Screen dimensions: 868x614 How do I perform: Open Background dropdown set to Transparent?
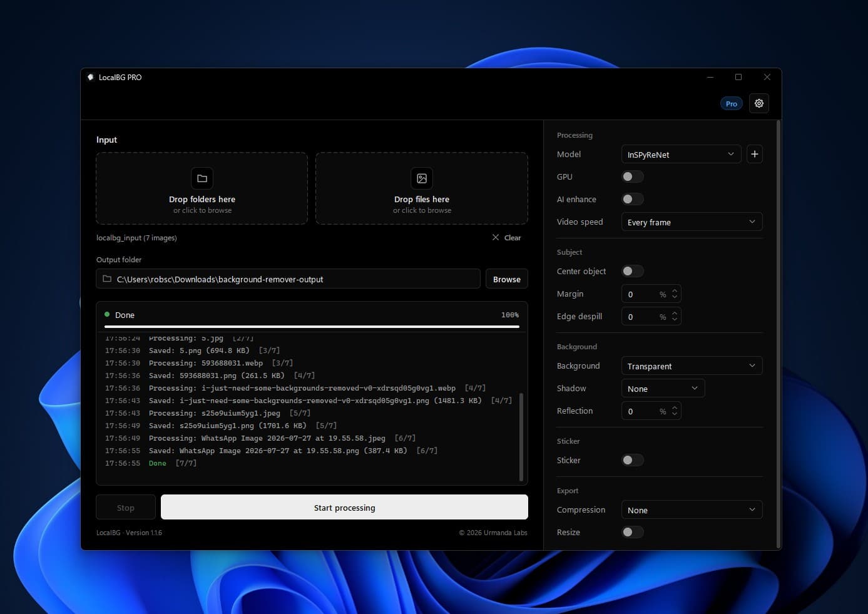[x=692, y=366]
